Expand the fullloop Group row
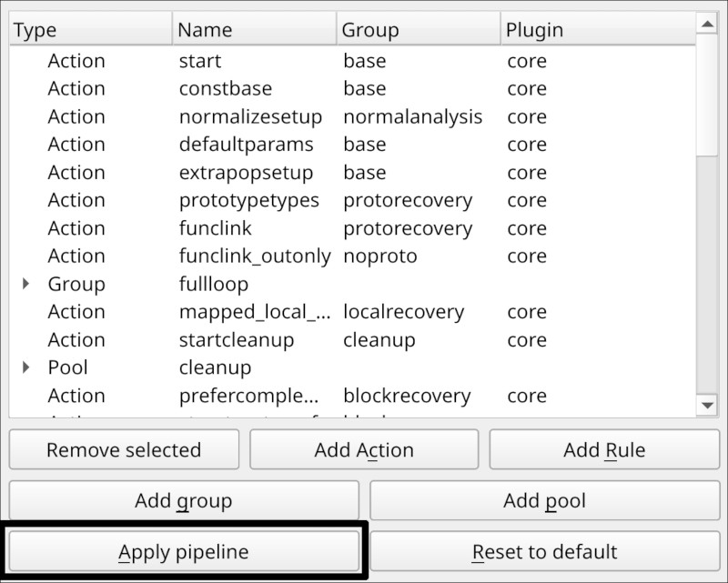 pos(26,284)
